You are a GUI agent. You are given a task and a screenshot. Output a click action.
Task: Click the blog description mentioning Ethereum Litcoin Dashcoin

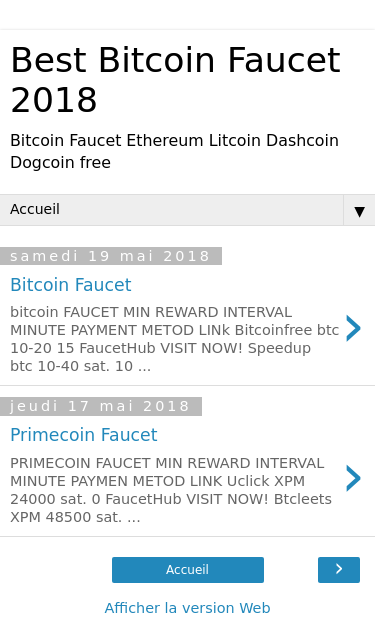coord(174,151)
